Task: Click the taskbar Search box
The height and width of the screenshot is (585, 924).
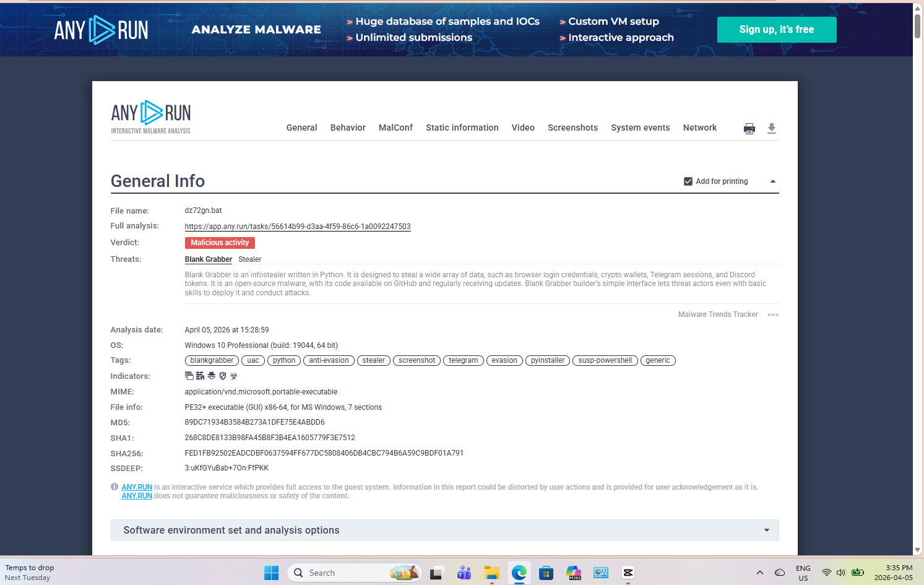Action: point(355,573)
